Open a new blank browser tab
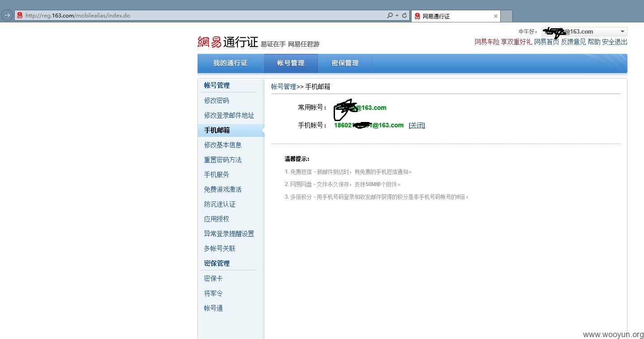The width and height of the screenshot is (644, 339). click(x=506, y=16)
